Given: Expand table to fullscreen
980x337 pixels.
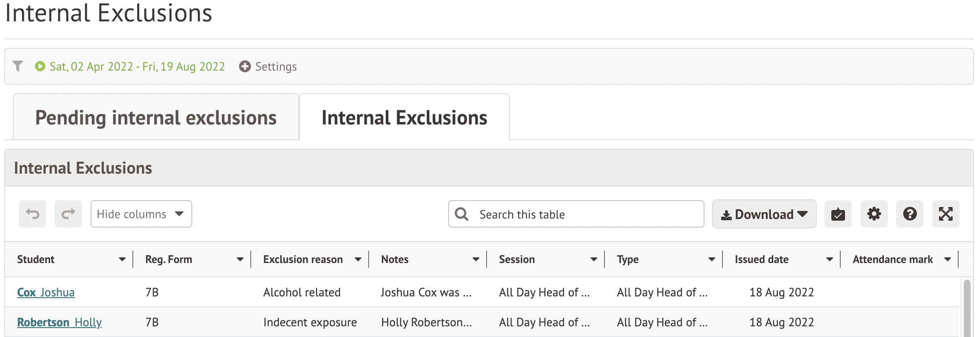Looking at the screenshot, I should pyautogui.click(x=945, y=214).
